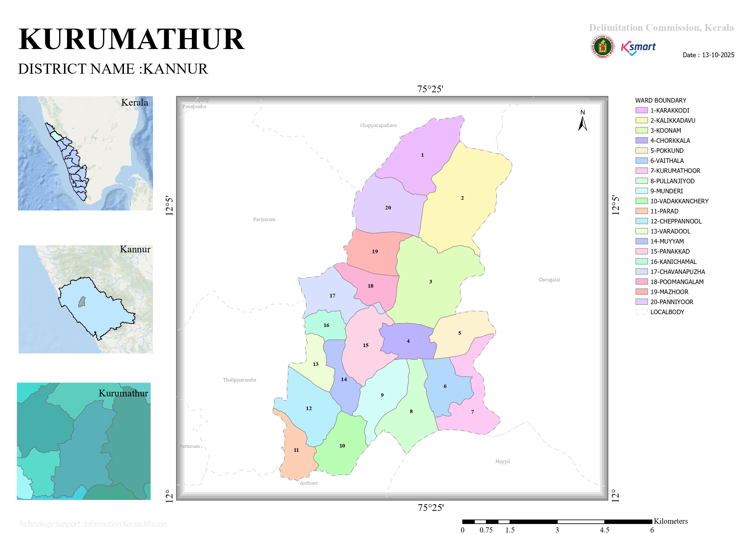Click the 18-POOMANGALAM legend label
The width and height of the screenshot is (756, 534).
tap(677, 282)
